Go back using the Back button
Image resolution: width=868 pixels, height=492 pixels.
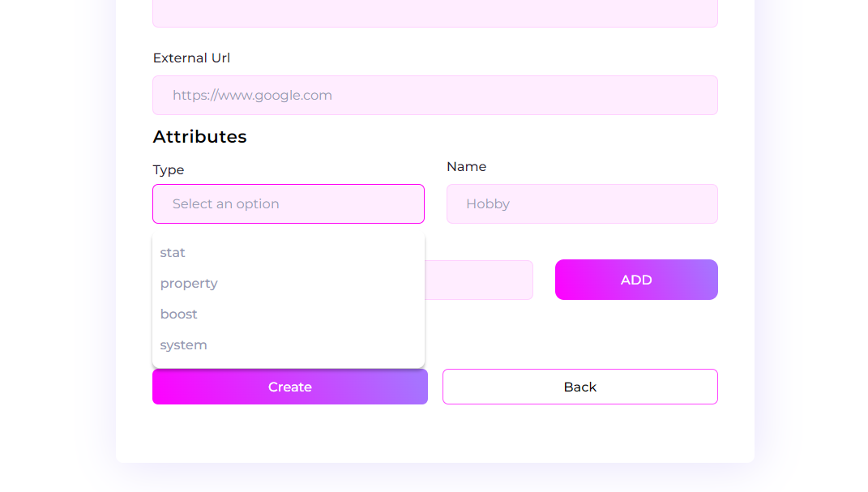pos(579,387)
